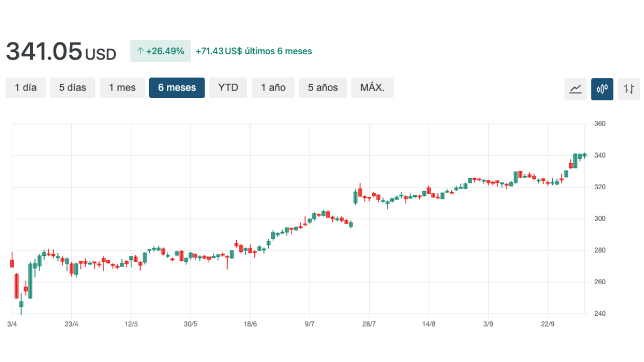Screen dimensions: 644x362
Task: Click the 28/7 date label on the x-axis
Action: point(369,324)
